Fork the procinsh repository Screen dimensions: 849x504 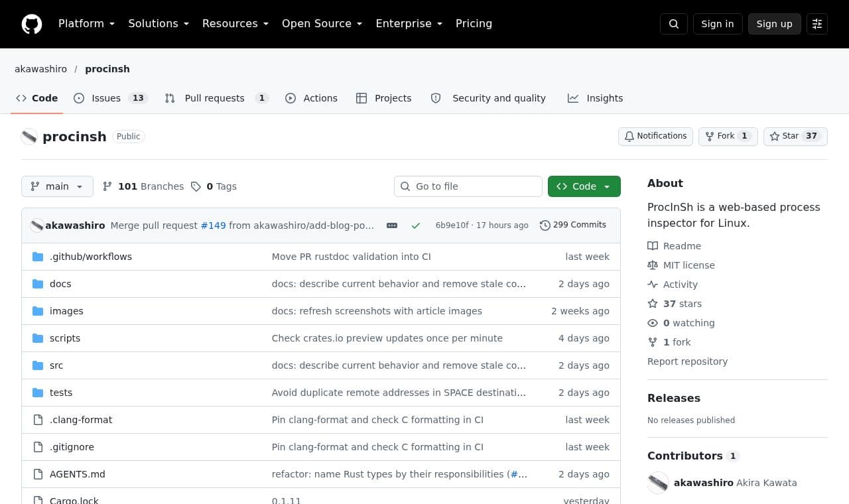728,136
